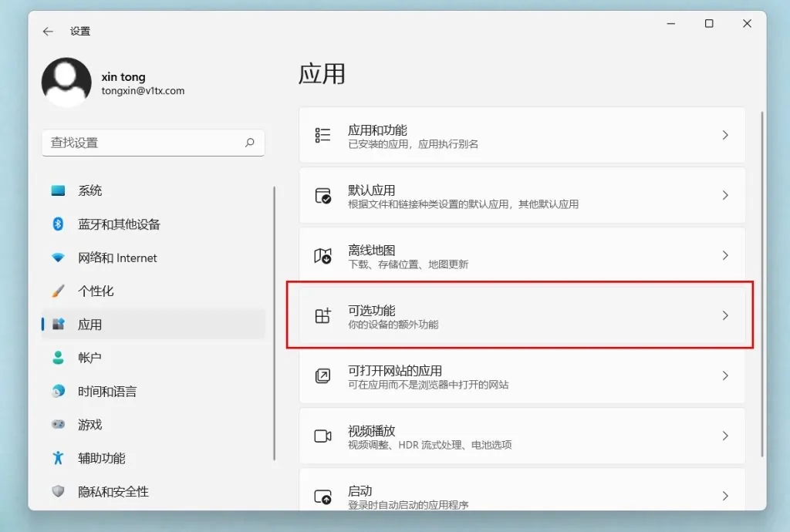Expand the 可选功能 row chevron
790x532 pixels.
724,315
